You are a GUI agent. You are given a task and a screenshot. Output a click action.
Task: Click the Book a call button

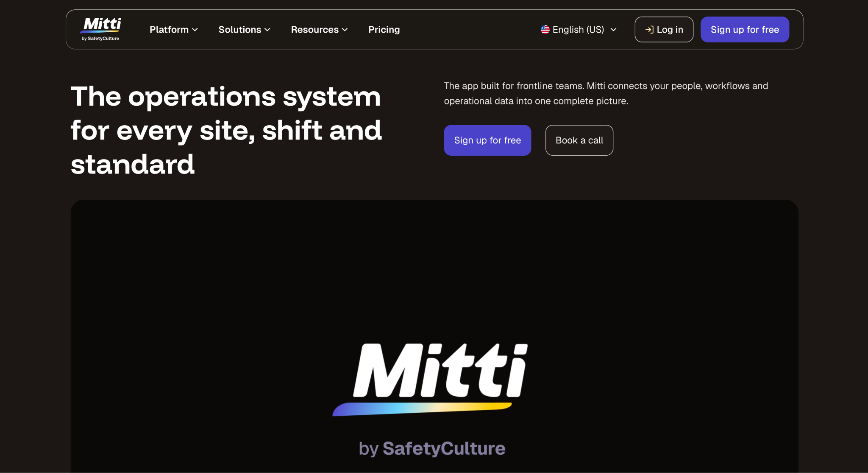click(x=579, y=140)
